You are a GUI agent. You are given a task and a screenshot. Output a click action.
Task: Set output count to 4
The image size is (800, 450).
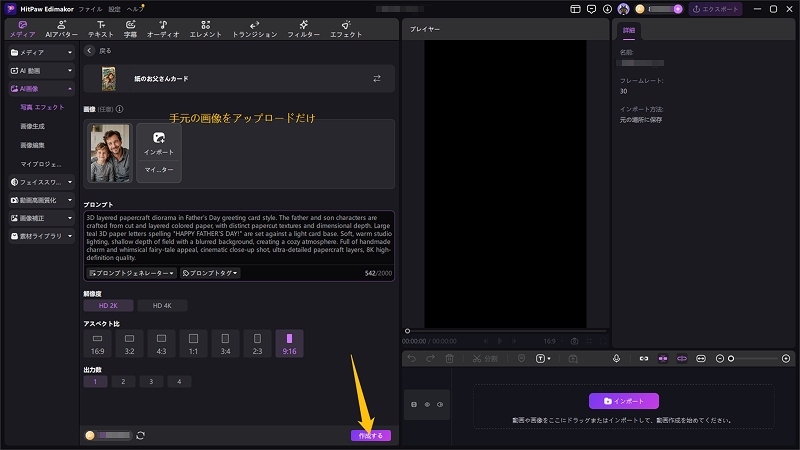tap(179, 382)
